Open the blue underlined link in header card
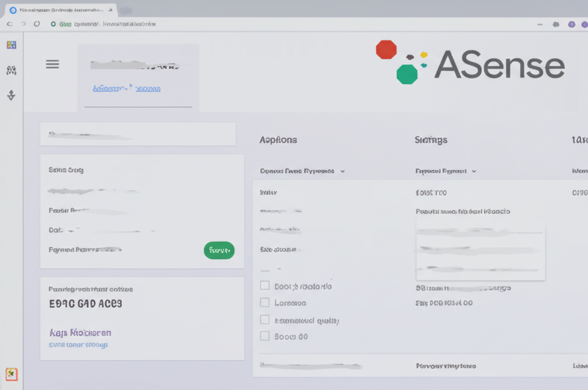588x390 pixels. pos(126,88)
